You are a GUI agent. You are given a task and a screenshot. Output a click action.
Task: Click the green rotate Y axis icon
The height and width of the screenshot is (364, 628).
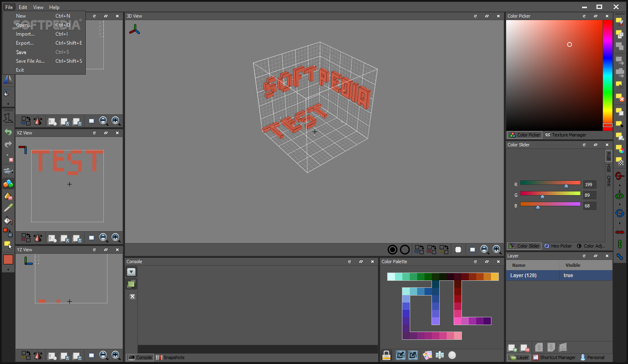click(619, 195)
